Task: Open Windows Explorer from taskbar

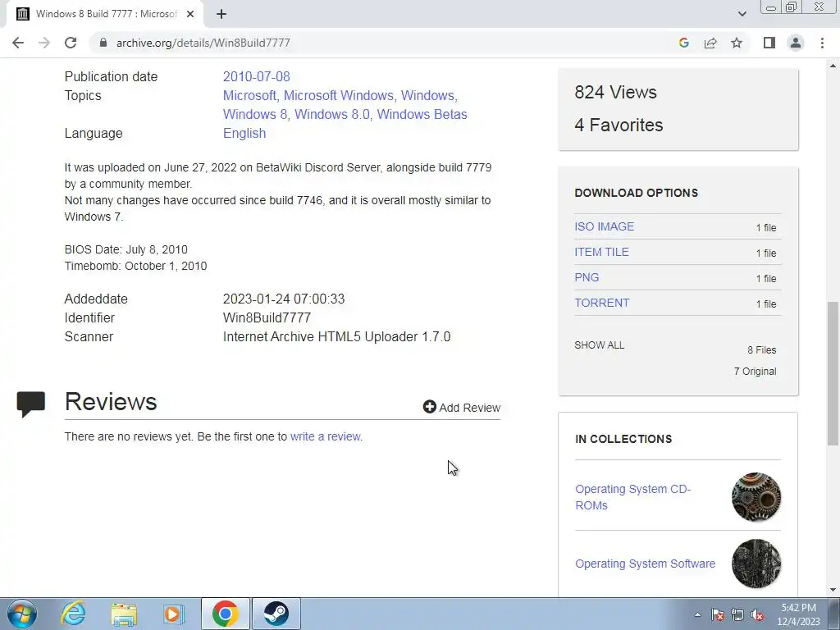Action: click(x=124, y=614)
